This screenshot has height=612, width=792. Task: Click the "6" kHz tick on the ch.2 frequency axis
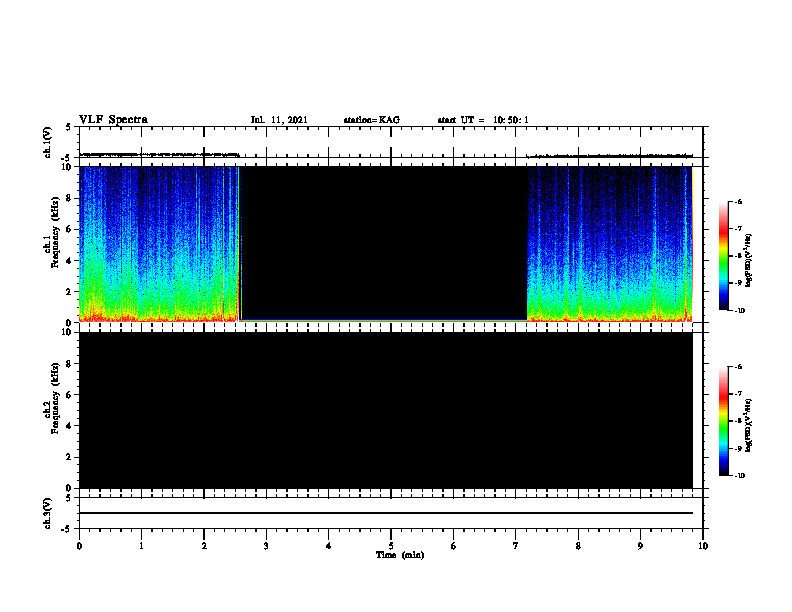coord(69,395)
